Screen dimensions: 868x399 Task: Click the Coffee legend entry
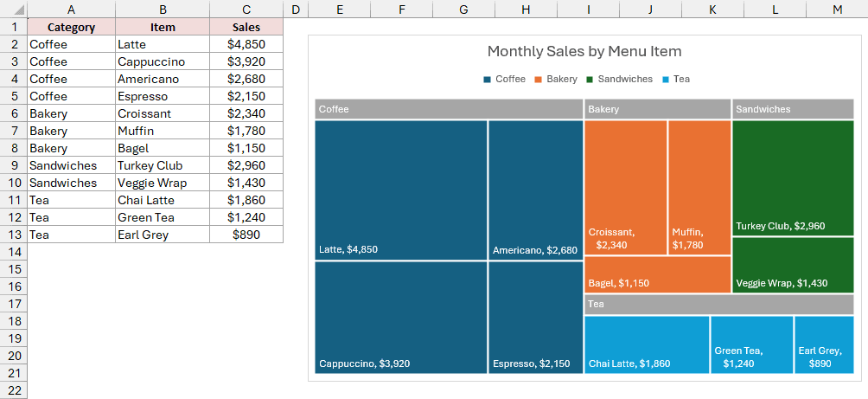[x=504, y=80]
